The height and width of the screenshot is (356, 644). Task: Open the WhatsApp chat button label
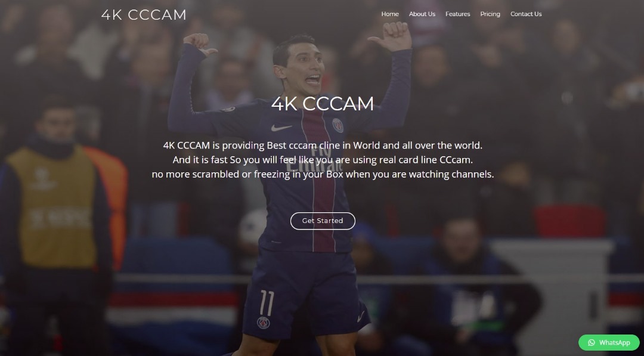pos(614,342)
